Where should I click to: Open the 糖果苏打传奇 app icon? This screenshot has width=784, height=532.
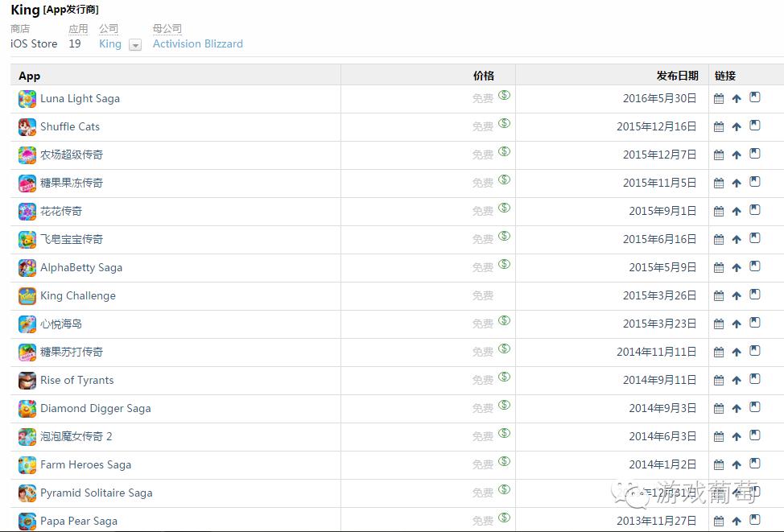27,352
